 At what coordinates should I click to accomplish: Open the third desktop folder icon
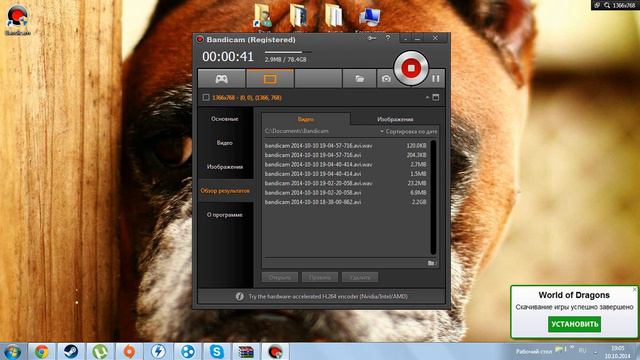point(334,16)
